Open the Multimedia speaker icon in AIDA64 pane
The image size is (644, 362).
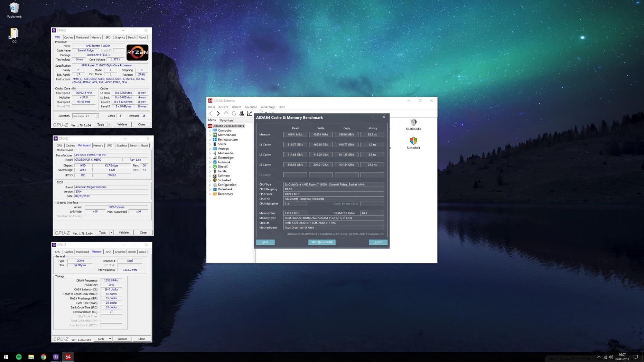point(413,122)
